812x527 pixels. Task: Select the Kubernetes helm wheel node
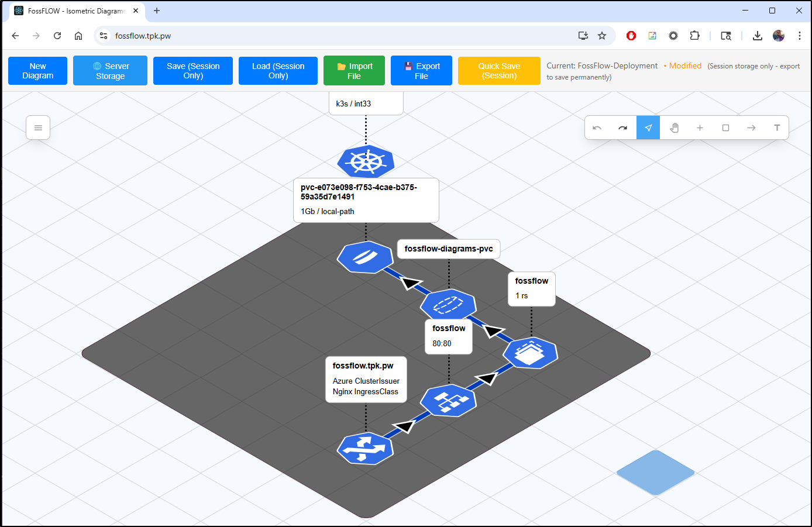[366, 161]
